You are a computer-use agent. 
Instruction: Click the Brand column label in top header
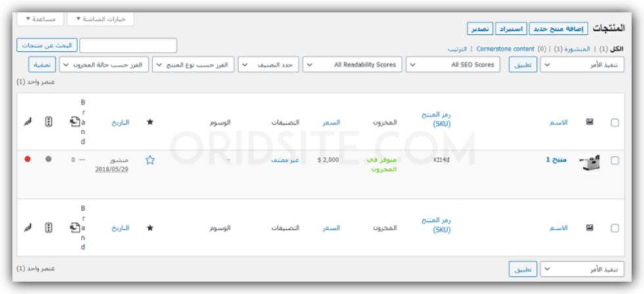83,122
